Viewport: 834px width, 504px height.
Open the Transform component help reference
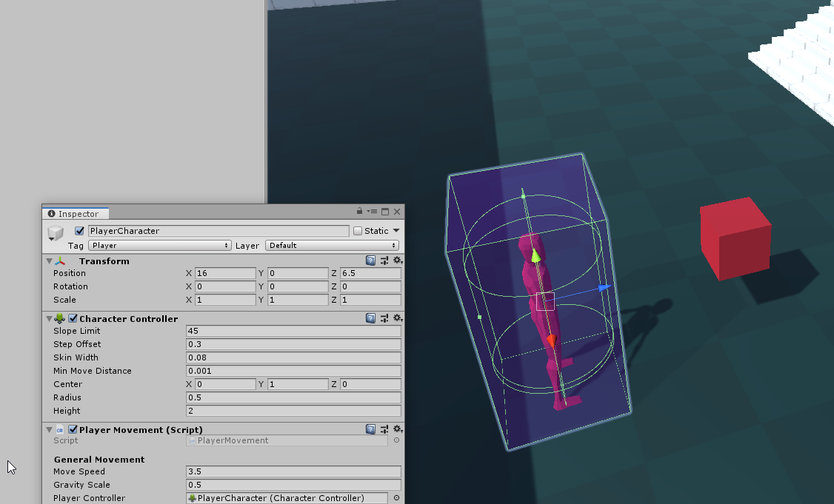(x=371, y=261)
